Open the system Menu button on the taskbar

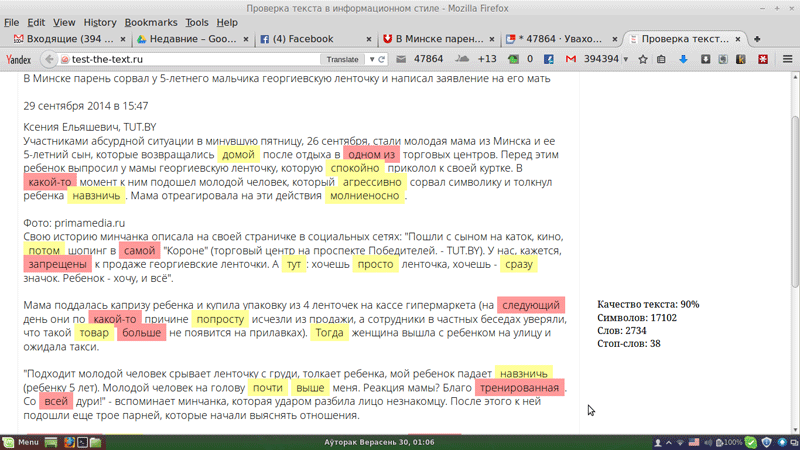(x=21, y=442)
